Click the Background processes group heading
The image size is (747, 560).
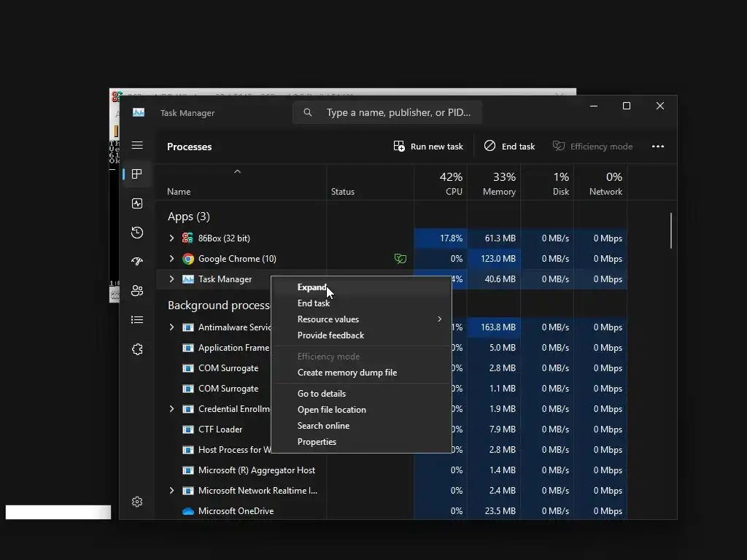(219, 306)
